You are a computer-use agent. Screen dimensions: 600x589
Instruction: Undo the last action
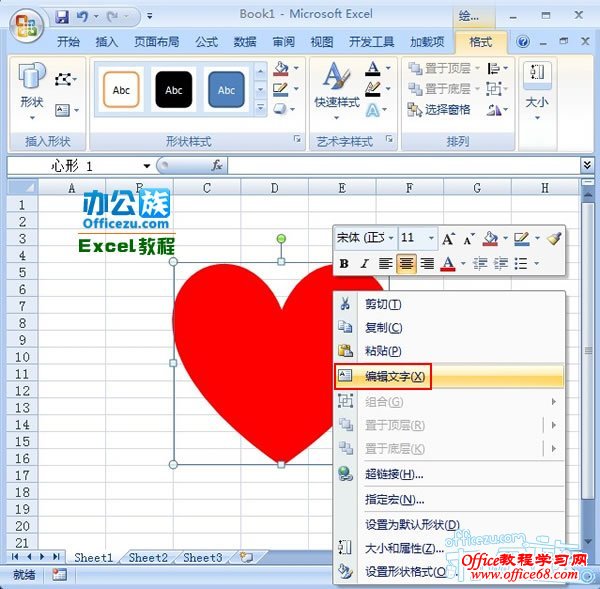[x=82, y=16]
